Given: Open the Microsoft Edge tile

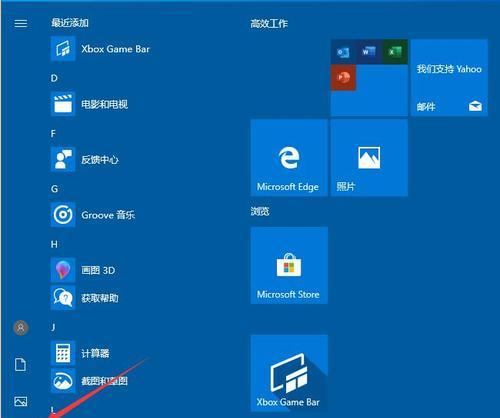Looking at the screenshot, I should coord(289,158).
